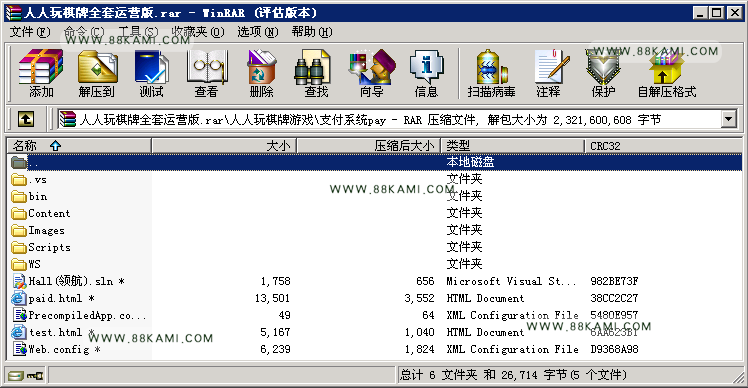
Task: Run the 测试 (Test) archive tool
Action: coord(152,73)
